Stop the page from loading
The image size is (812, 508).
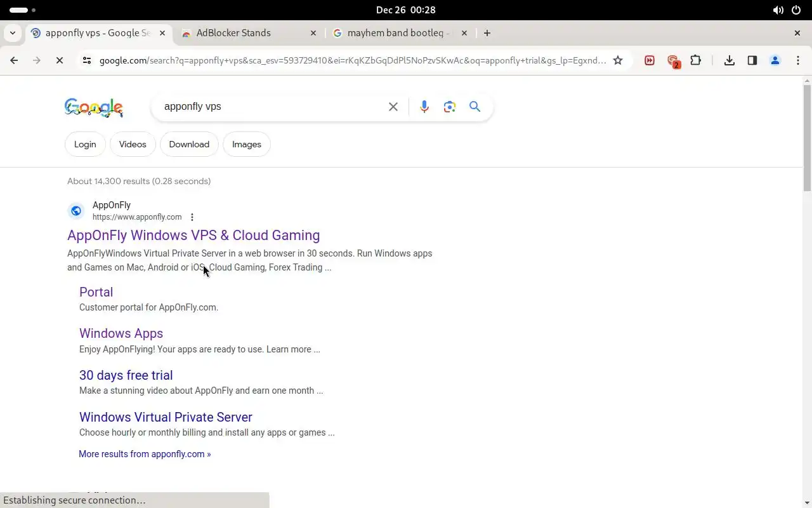click(59, 60)
